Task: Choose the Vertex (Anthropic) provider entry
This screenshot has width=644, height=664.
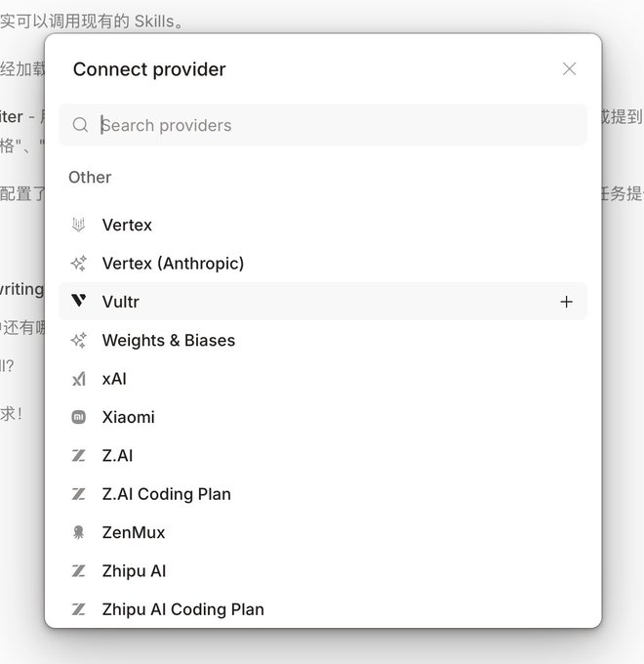Action: click(173, 264)
